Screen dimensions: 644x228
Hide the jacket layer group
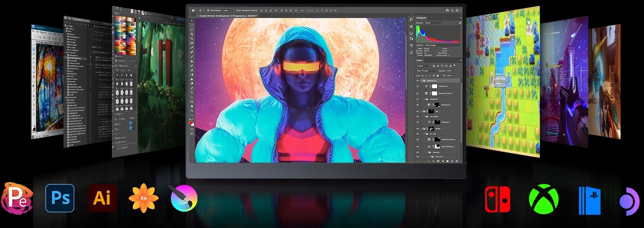[418, 129]
